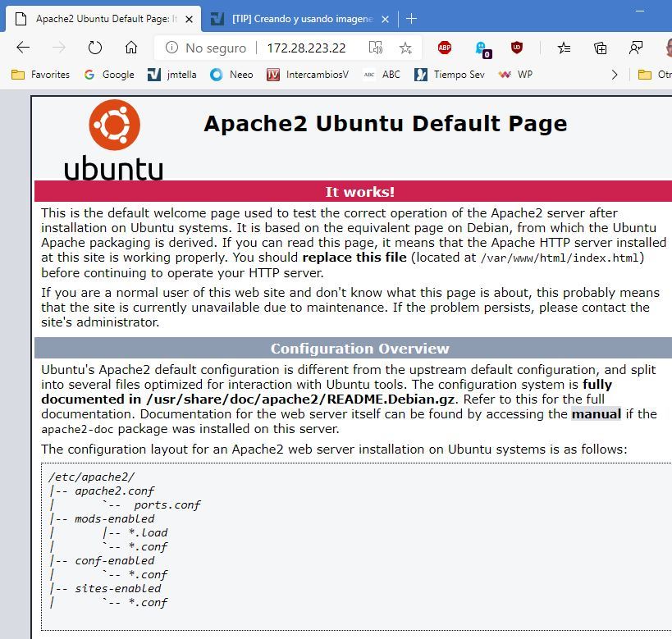Screen dimensions: 672x639
Task: Open the Favorites bookmarks folder
Action: [41, 74]
